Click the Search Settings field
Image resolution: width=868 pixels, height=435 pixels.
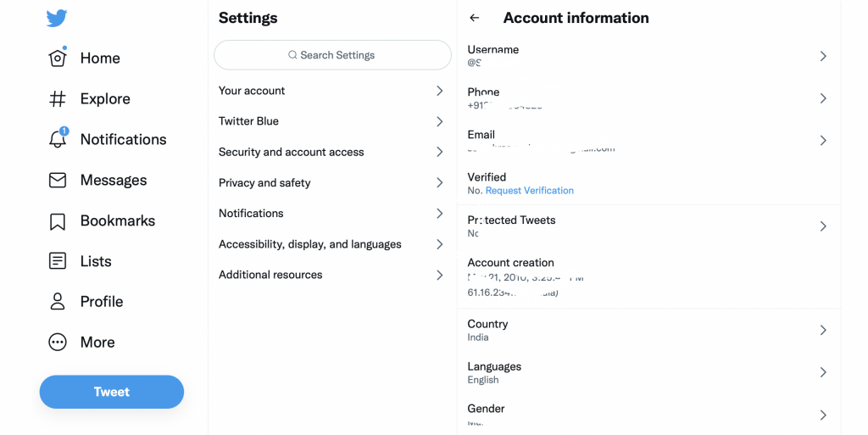pyautogui.click(x=332, y=55)
